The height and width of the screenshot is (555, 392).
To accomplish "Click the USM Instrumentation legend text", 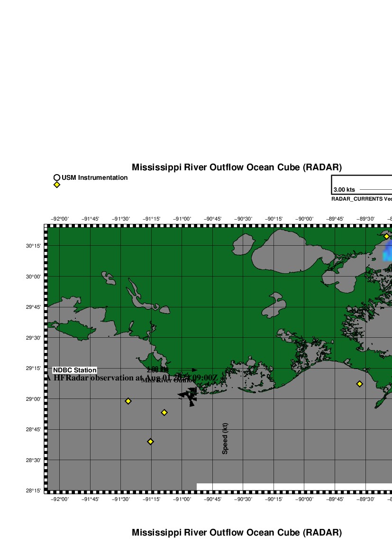I will pyautogui.click(x=94, y=178).
